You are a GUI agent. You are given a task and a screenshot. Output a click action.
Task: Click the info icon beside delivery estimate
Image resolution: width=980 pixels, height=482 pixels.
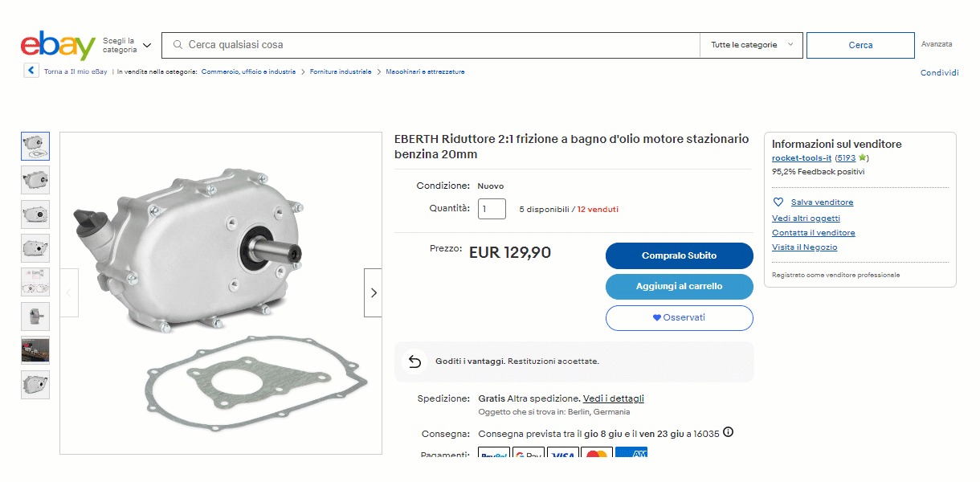pyautogui.click(x=728, y=432)
